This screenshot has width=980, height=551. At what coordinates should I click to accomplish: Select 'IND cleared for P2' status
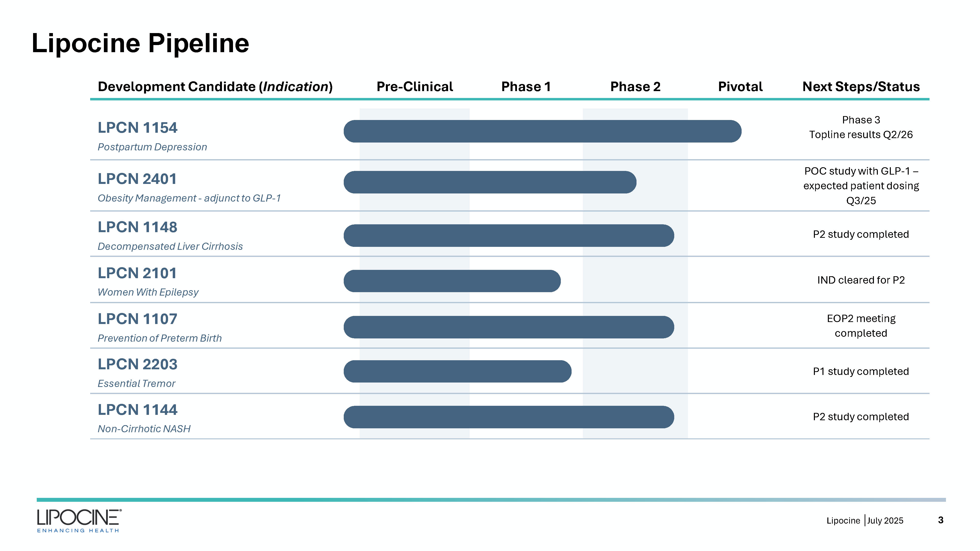860,280
